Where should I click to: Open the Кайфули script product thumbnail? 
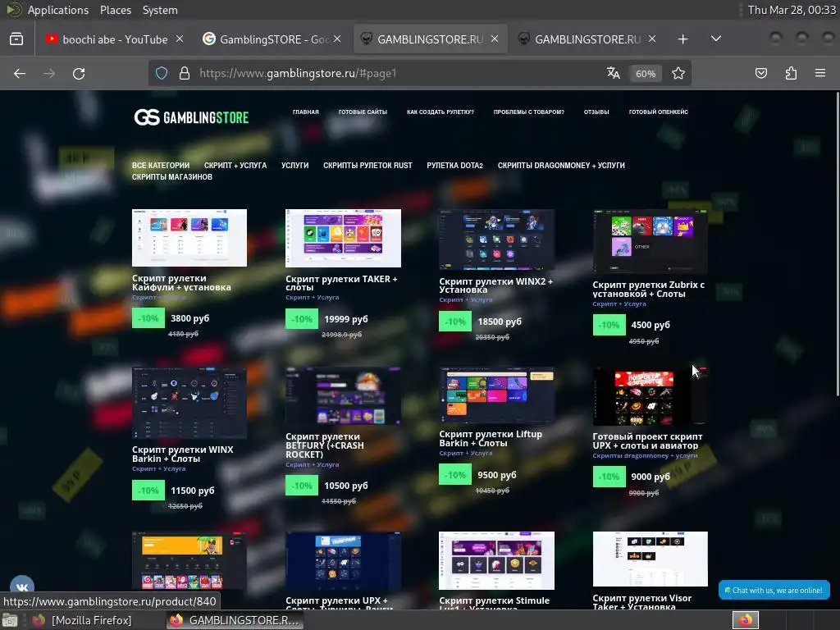(189, 238)
